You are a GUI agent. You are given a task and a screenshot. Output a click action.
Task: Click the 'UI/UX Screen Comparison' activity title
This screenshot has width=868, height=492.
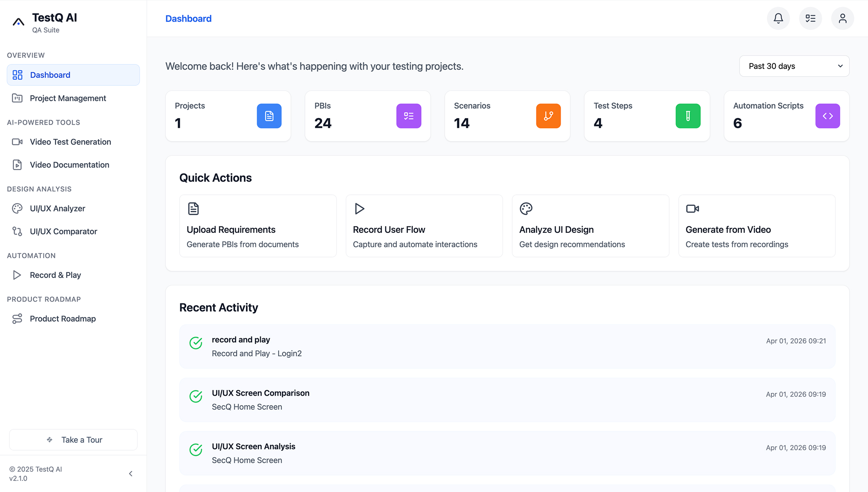click(261, 393)
